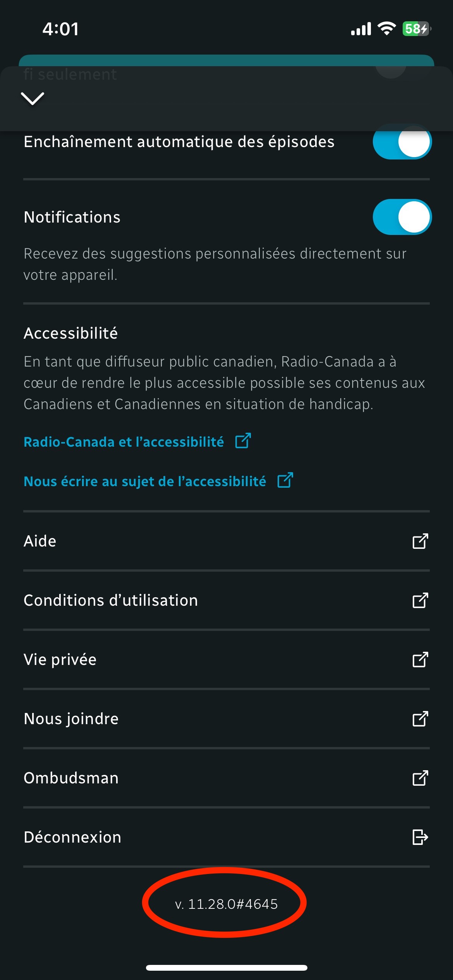Toggle Enchaînement automatique des épisodes switch
453x980 pixels.
tap(402, 142)
